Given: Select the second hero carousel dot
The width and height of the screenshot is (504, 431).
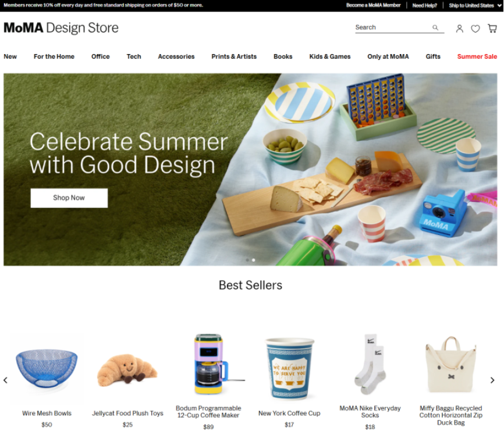Looking at the screenshot, I should (x=254, y=260).
